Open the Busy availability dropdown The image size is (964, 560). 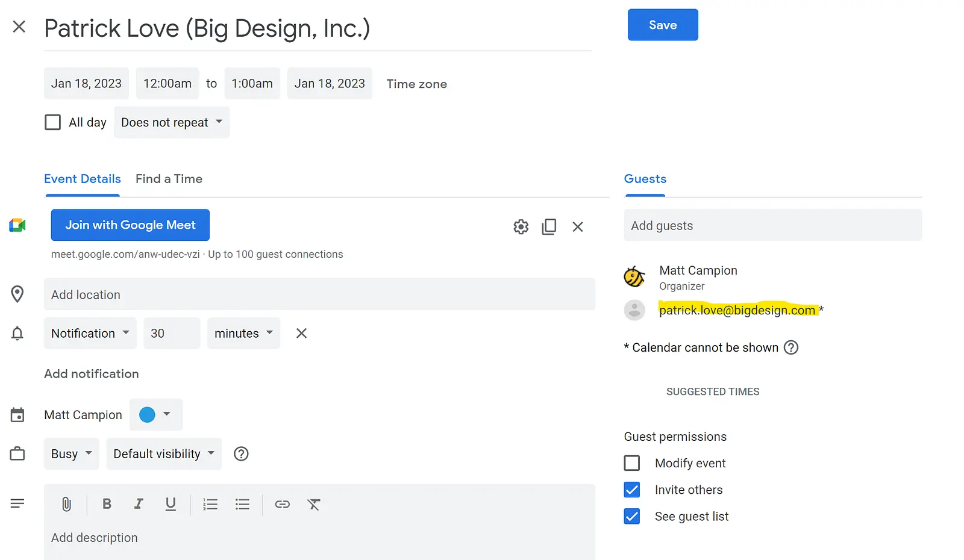tap(71, 453)
